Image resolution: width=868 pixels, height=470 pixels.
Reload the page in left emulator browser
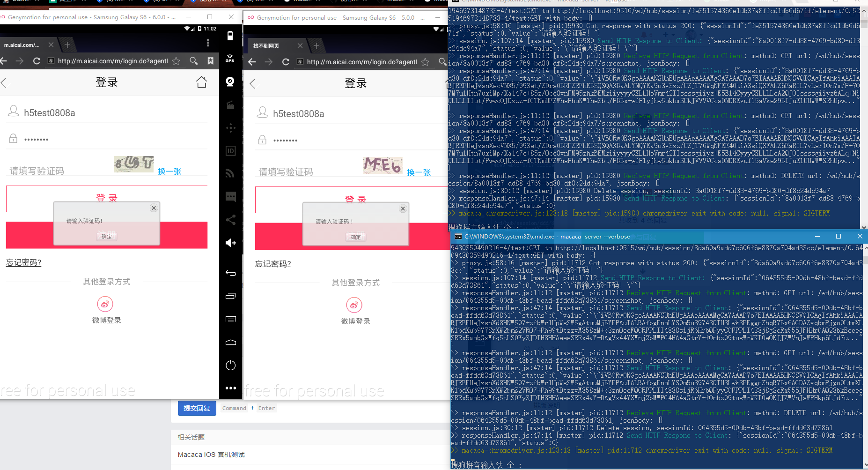click(37, 61)
